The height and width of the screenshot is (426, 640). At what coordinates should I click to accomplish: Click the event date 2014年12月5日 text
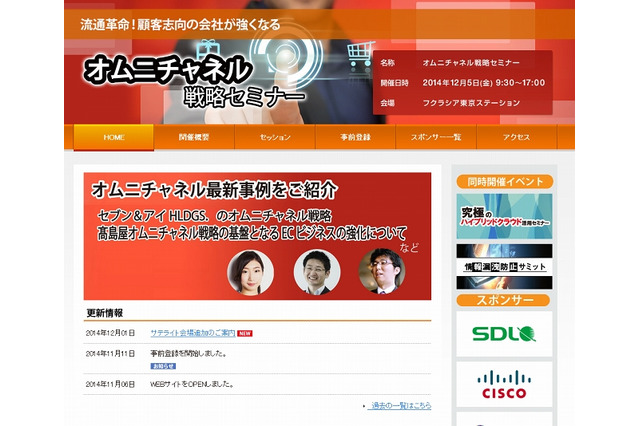pos(484,83)
